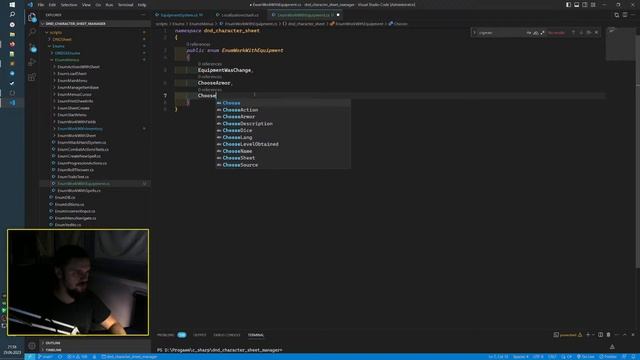Click the editor minimap
Screen dimensions: 640x360
(x=620, y=43)
